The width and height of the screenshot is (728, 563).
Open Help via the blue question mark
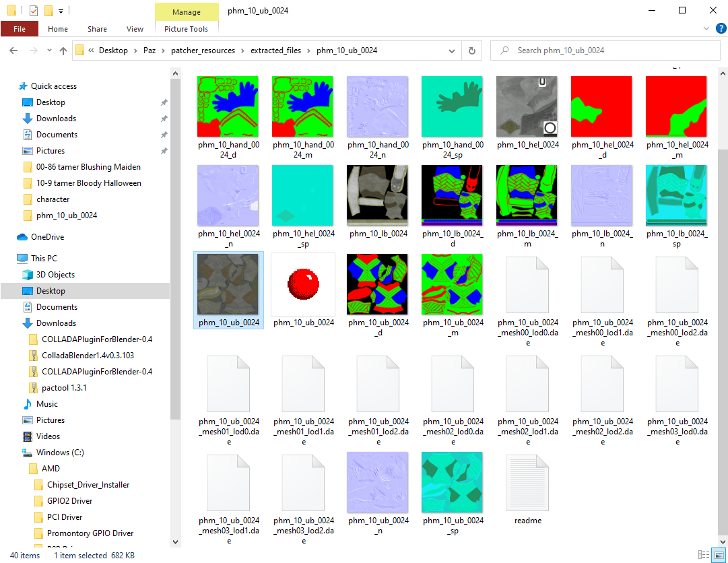[x=719, y=29]
